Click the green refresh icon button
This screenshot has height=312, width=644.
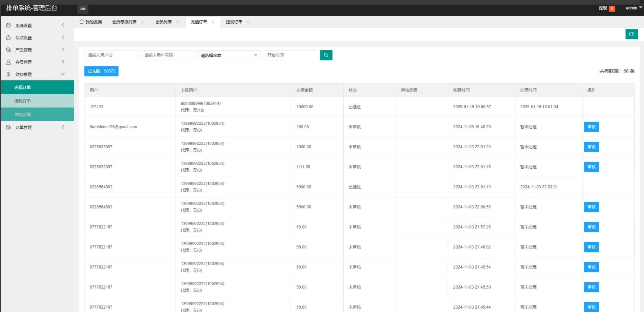pyautogui.click(x=632, y=34)
